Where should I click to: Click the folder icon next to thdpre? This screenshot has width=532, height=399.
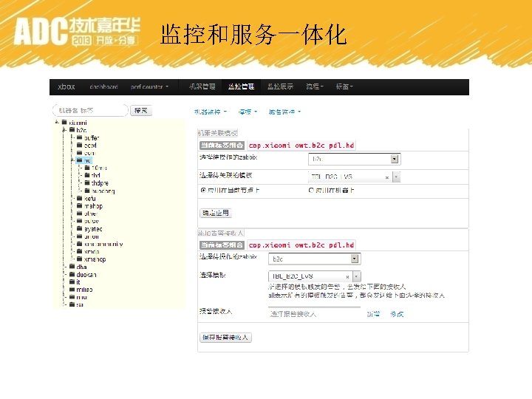click(x=87, y=183)
